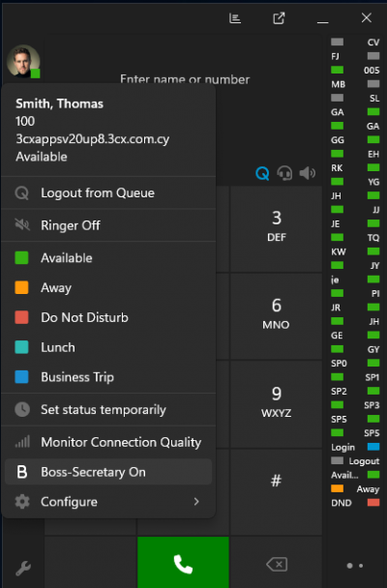This screenshot has height=588, width=387.
Task: Click the EH extension indicator
Action: pyautogui.click(x=355, y=154)
